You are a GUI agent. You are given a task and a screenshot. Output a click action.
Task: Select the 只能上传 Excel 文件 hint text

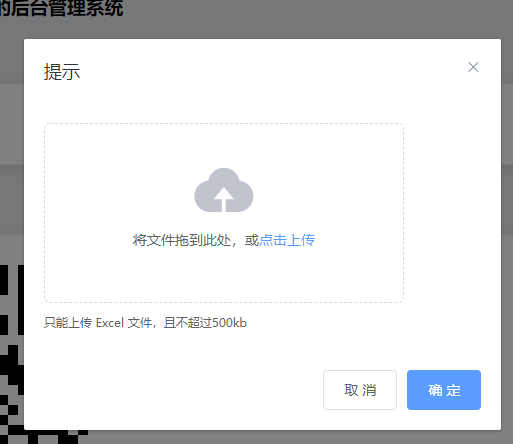tap(145, 323)
